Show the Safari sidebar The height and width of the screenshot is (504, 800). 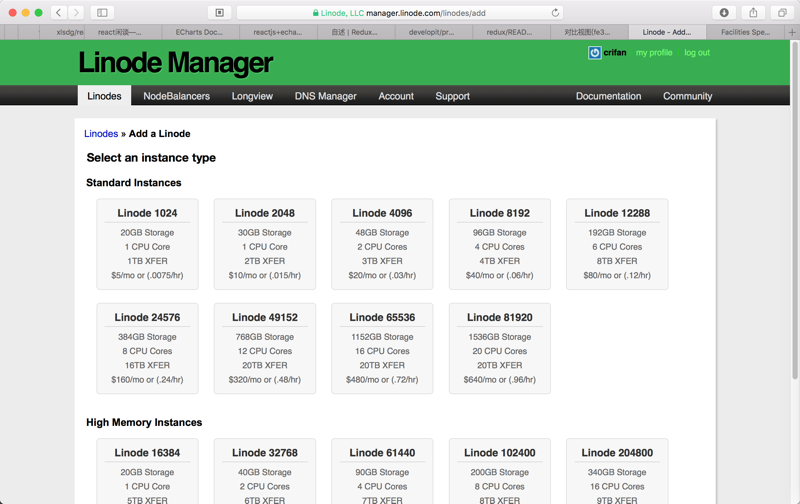pos(102,13)
